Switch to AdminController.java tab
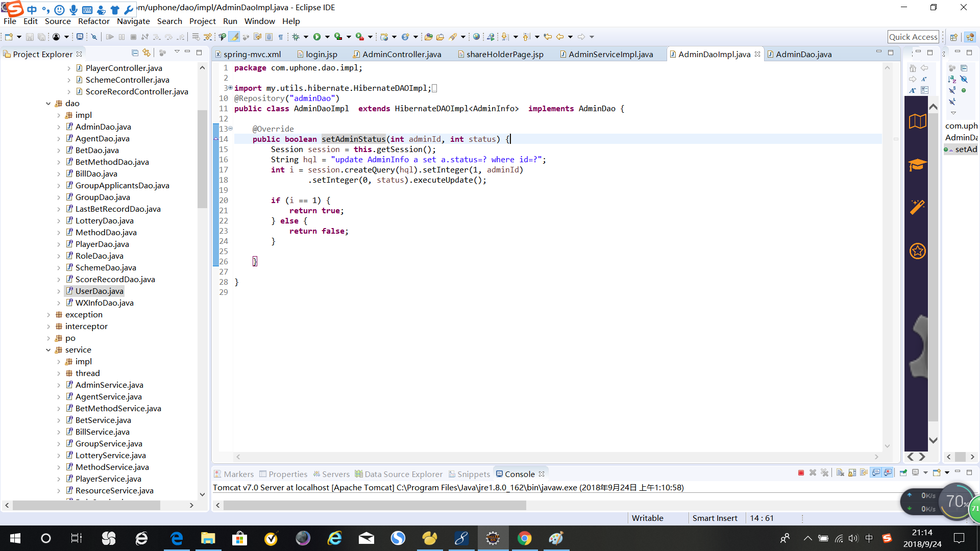 [397, 54]
